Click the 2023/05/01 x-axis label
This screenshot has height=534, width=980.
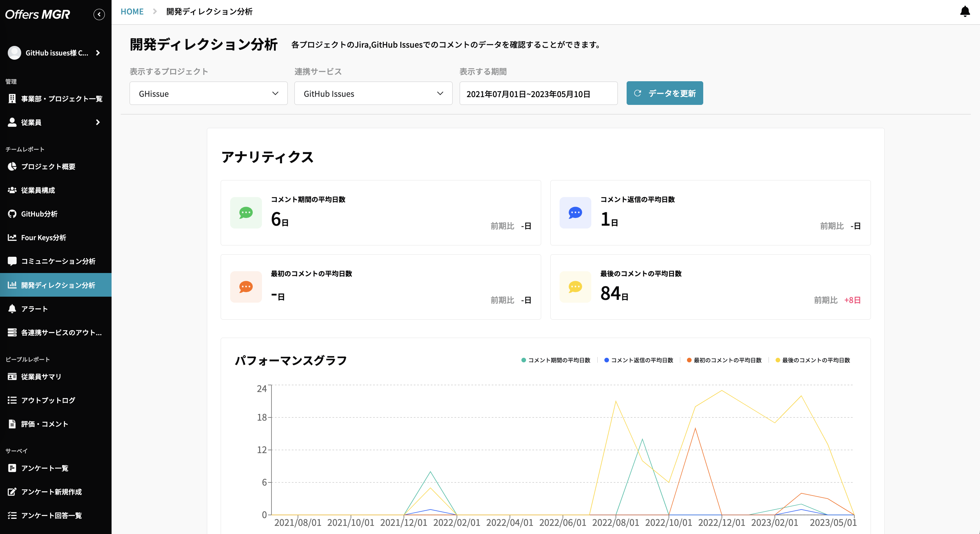[x=833, y=522]
